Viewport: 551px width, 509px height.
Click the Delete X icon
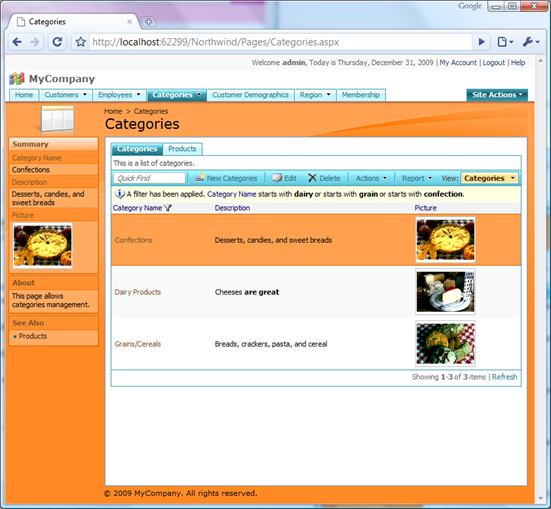312,178
